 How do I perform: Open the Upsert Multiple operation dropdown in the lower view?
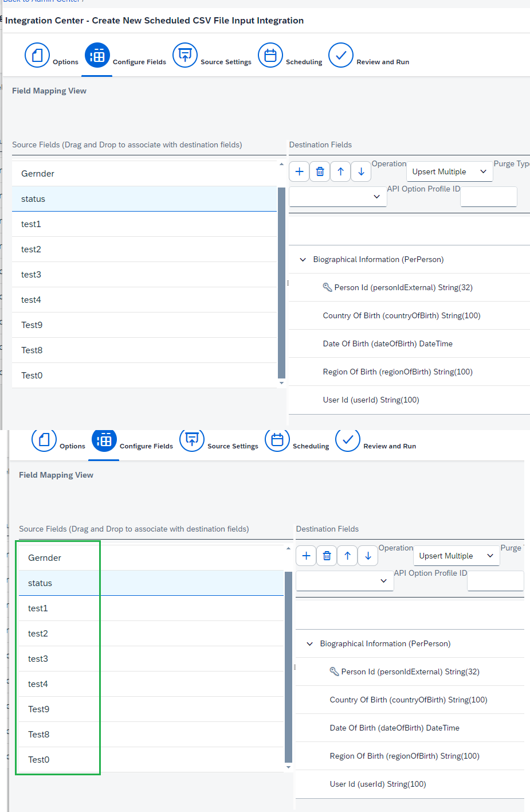pos(457,556)
